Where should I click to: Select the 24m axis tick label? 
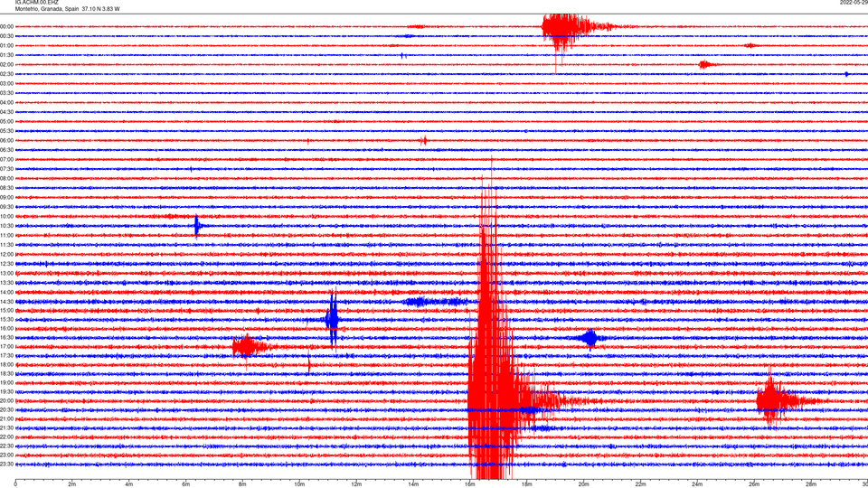[x=697, y=484]
